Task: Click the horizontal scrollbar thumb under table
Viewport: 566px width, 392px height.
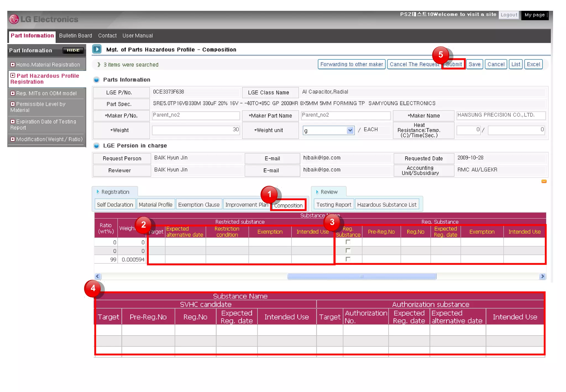Action: [x=361, y=276]
